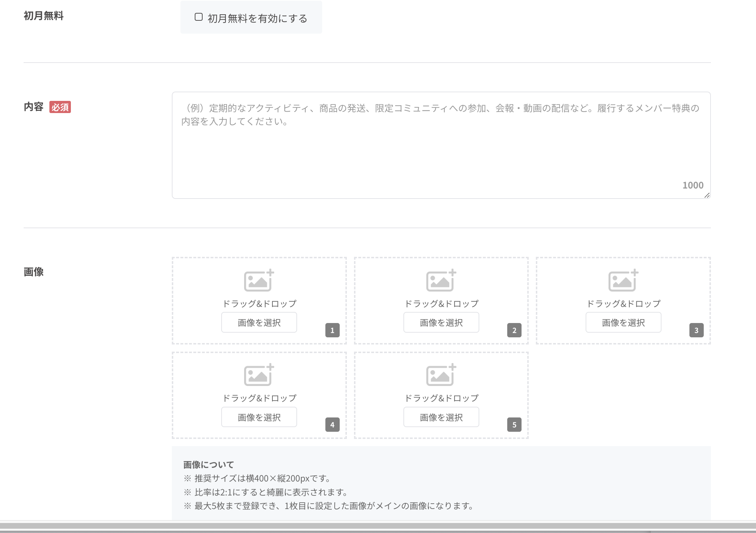Viewport: 756px width, 533px height.
Task: Click the image upload icon in slot 3
Action: pos(623,281)
